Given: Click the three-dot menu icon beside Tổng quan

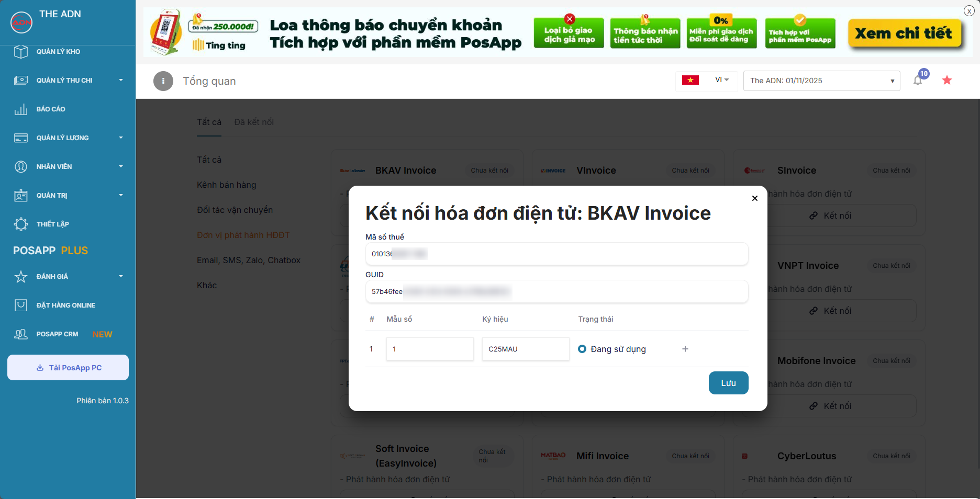Looking at the screenshot, I should 163,81.
